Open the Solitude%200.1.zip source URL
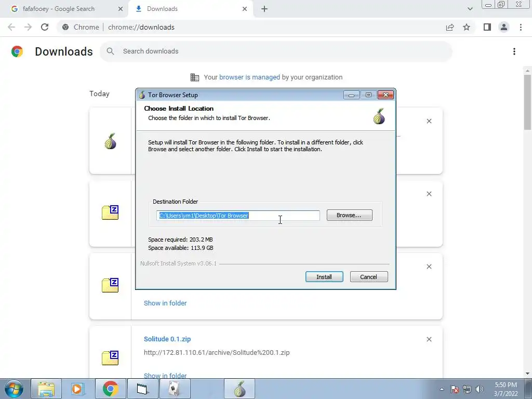Viewport: 532px width, 399px height. [x=217, y=353]
